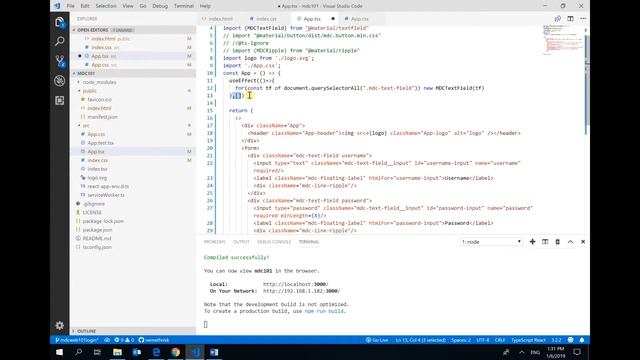Image resolution: width=640 pixels, height=360 pixels.
Task: Change the TypeScript React language mode
Action: (528, 340)
